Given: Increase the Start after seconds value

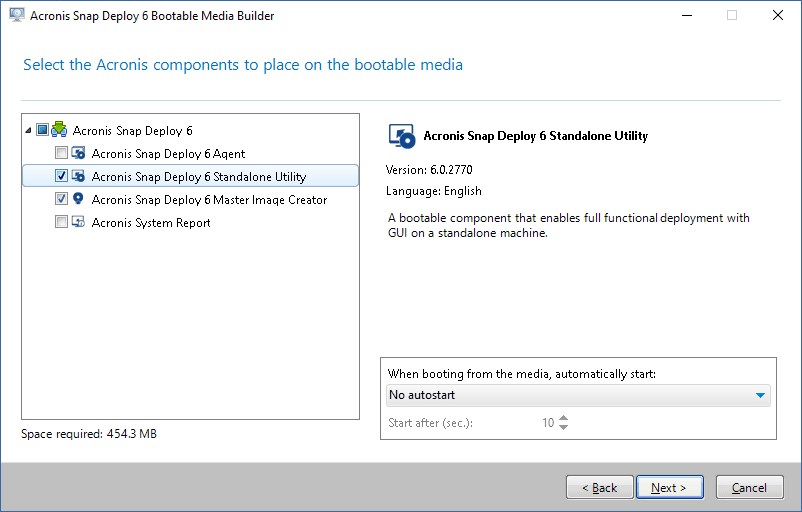Looking at the screenshot, I should pyautogui.click(x=563, y=418).
